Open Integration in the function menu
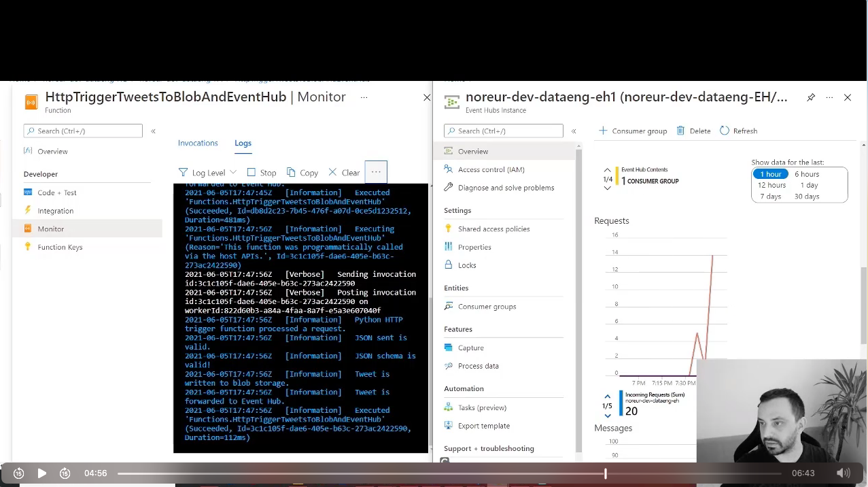This screenshot has width=868, height=487. click(x=55, y=211)
